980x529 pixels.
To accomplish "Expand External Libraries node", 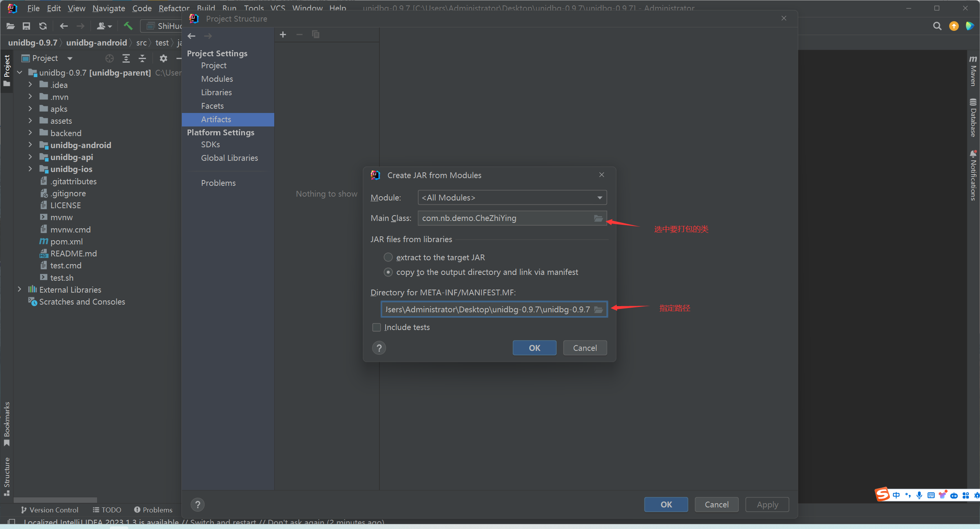I will click(x=19, y=289).
